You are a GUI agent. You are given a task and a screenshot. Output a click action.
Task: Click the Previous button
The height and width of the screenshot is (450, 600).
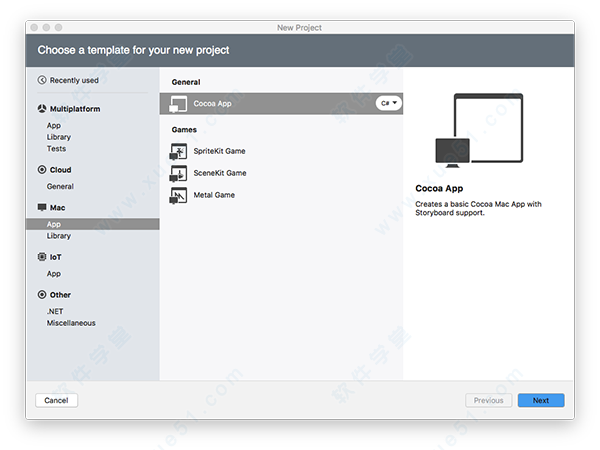tap(488, 400)
